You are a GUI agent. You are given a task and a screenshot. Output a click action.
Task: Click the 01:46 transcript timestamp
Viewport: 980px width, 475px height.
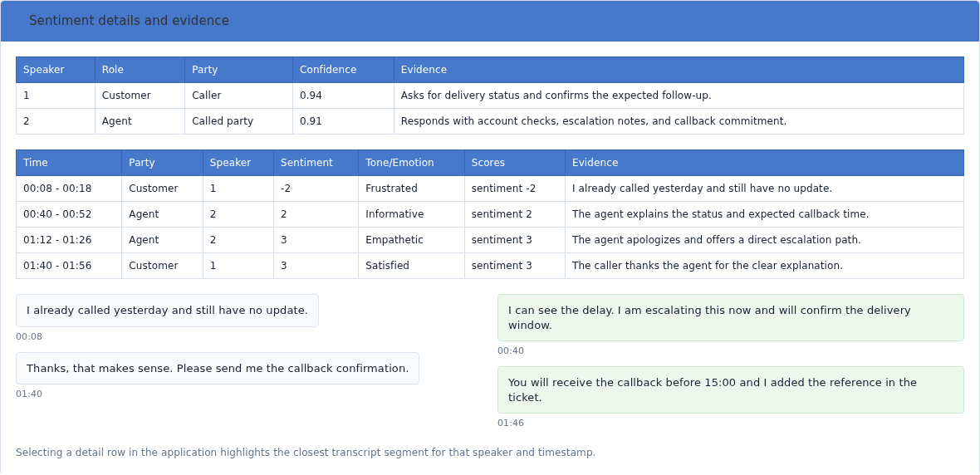coord(511,424)
